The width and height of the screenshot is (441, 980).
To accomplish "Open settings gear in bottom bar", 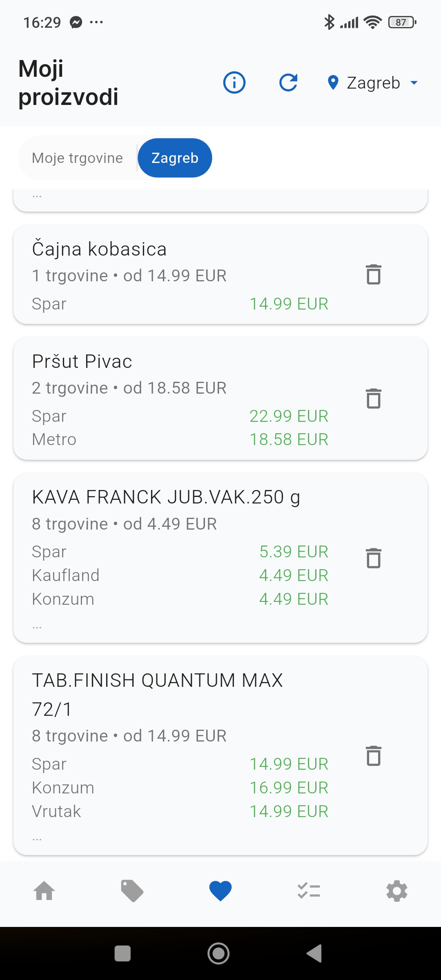I will [x=397, y=891].
